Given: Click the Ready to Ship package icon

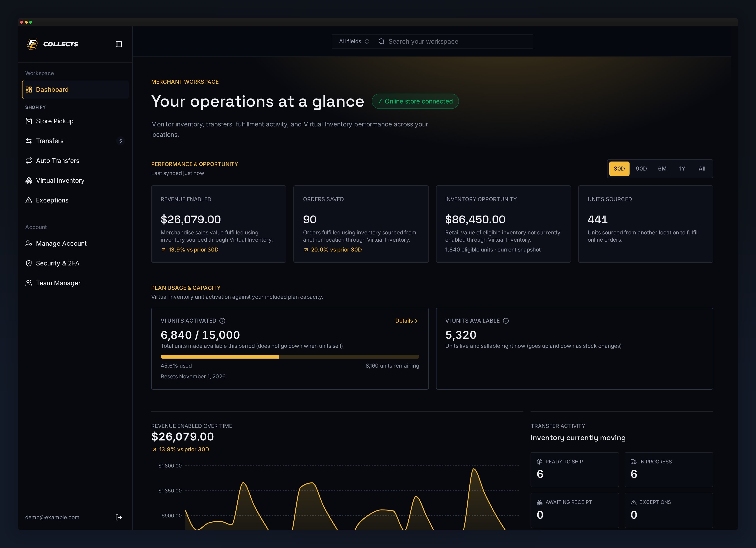Looking at the screenshot, I should coord(540,462).
